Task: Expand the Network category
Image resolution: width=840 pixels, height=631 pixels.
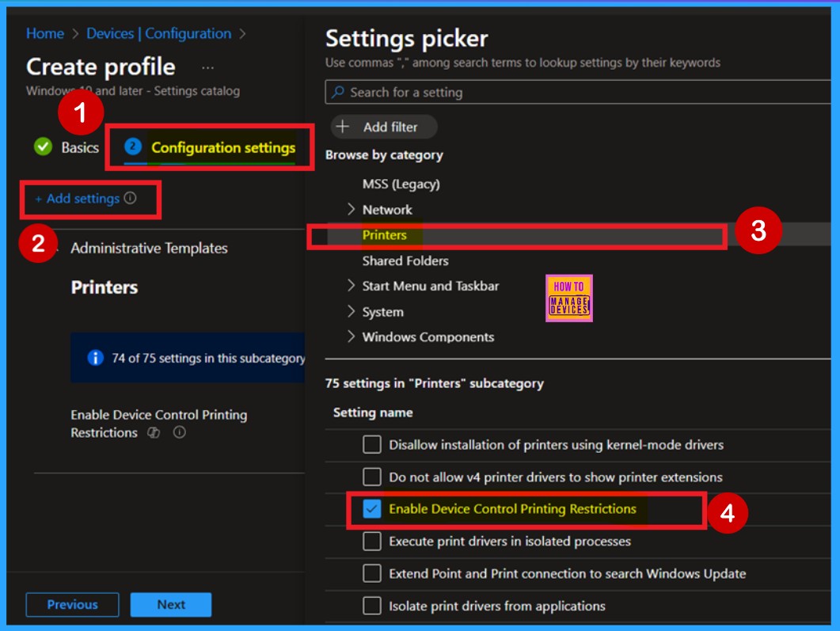Action: tap(352, 210)
